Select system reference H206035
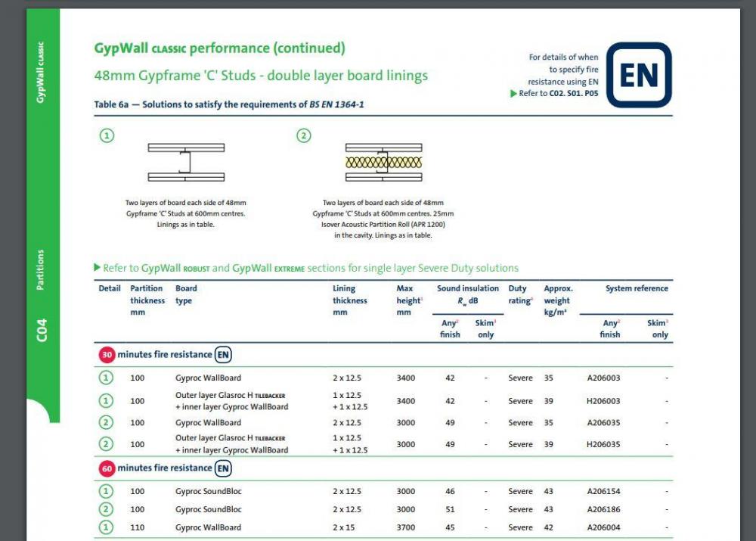Image resolution: width=756 pixels, height=541 pixels. click(x=603, y=444)
